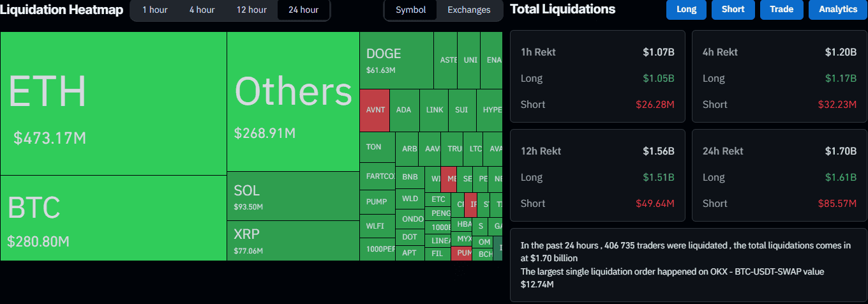The image size is (868, 304).
Task: Choose the 12 hour timeframe tab
Action: 251,10
